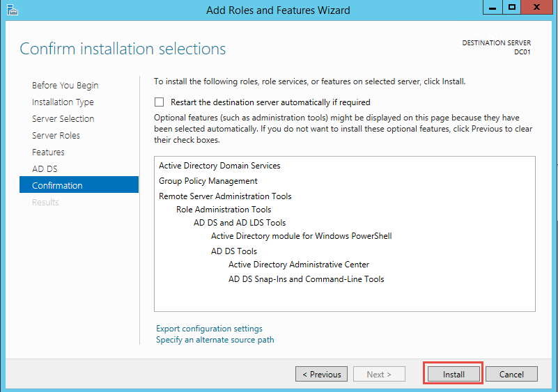This screenshot has width=558, height=392.
Task: Select Remote Server Administration Tools entry
Action: [225, 196]
